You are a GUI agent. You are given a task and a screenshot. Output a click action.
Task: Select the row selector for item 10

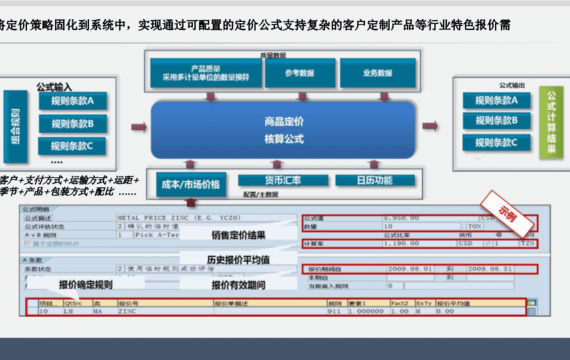tap(33, 311)
